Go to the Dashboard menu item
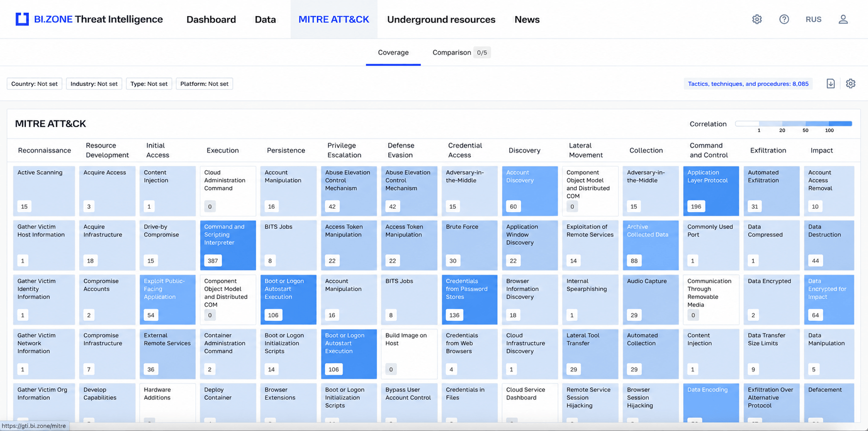Screen dimensions: 868x431 211,20
